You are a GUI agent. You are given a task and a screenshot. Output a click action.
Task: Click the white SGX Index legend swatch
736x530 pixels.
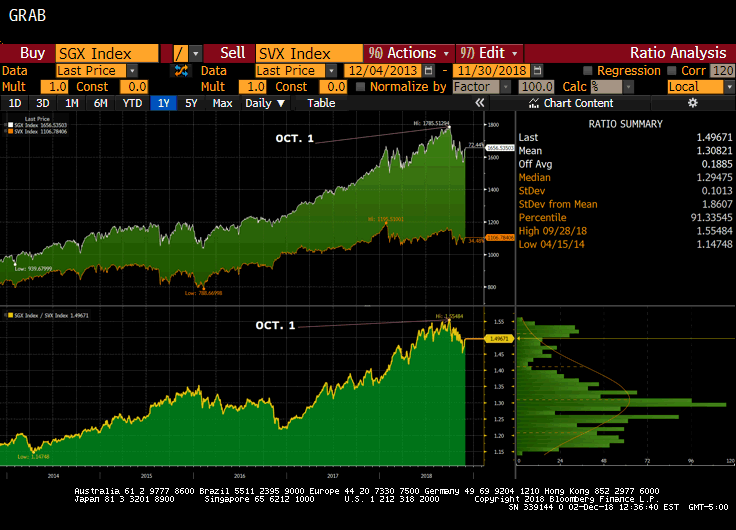pyautogui.click(x=10, y=125)
